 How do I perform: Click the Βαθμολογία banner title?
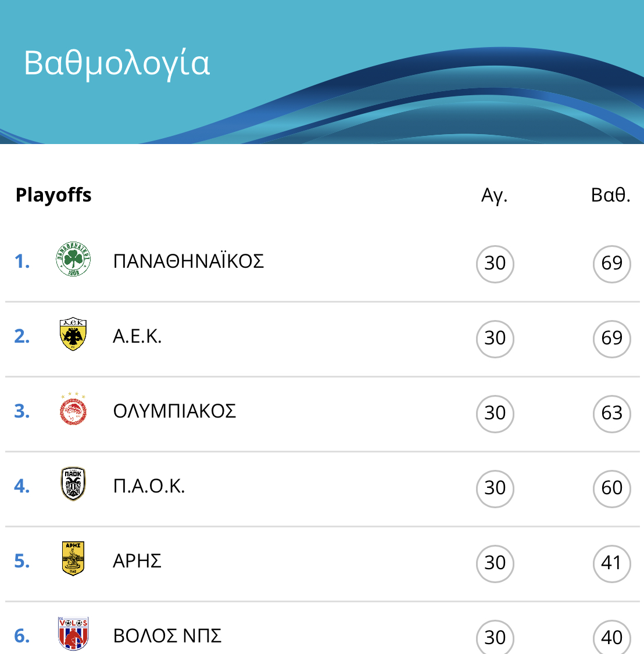pyautogui.click(x=117, y=64)
